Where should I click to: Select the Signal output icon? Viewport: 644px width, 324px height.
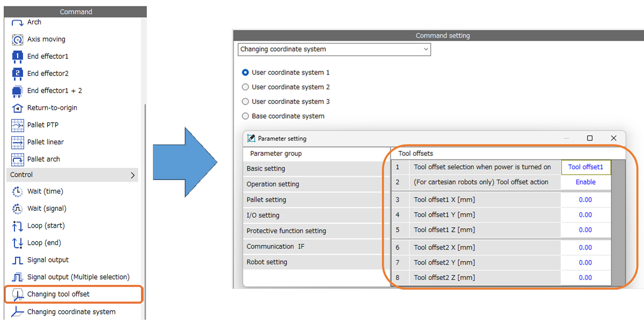(x=18, y=260)
